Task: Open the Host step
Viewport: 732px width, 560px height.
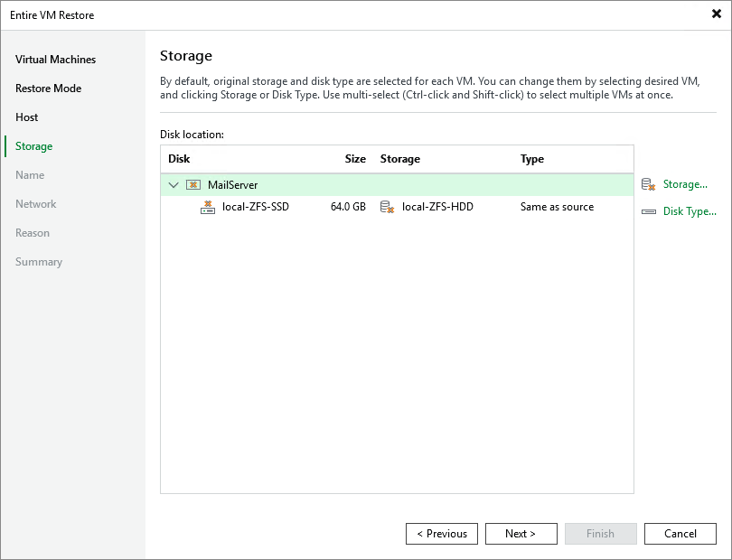Action: (27, 117)
